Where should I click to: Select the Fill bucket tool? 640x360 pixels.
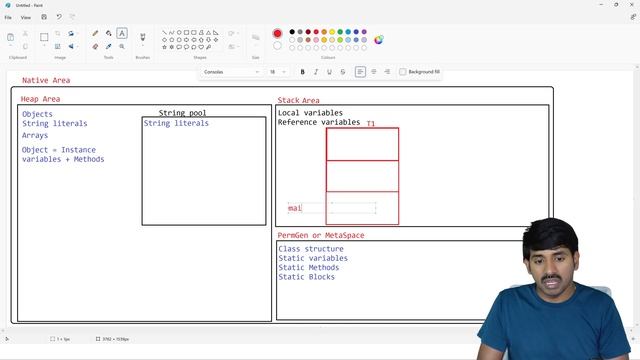click(109, 33)
